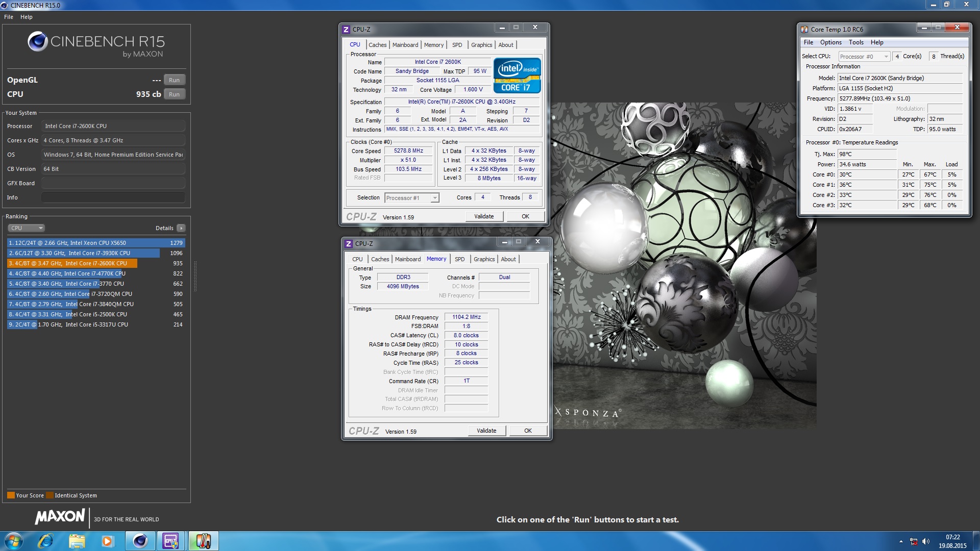Select highlighted ranking i7-2600K CPU
The width and height of the screenshot is (980, 551).
(96, 263)
